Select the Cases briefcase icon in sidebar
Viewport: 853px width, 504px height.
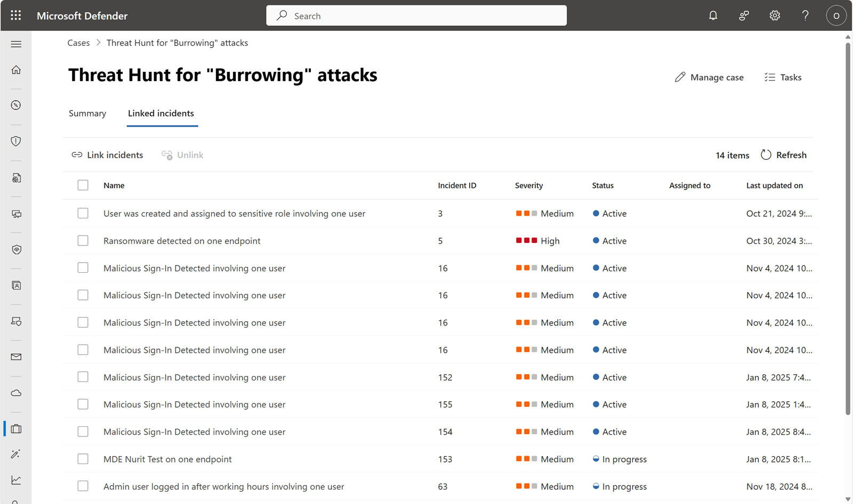(x=15, y=428)
